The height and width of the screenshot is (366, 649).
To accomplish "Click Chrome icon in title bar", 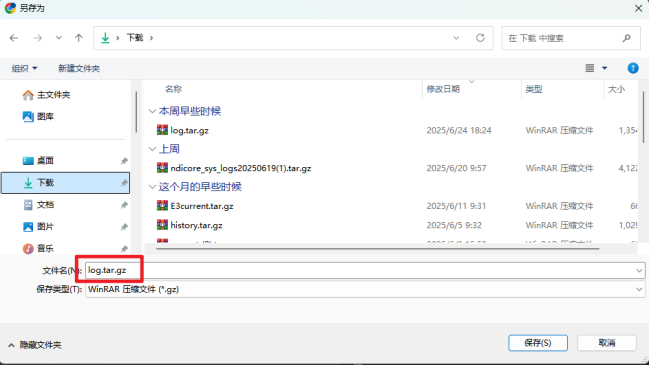I will [10, 8].
